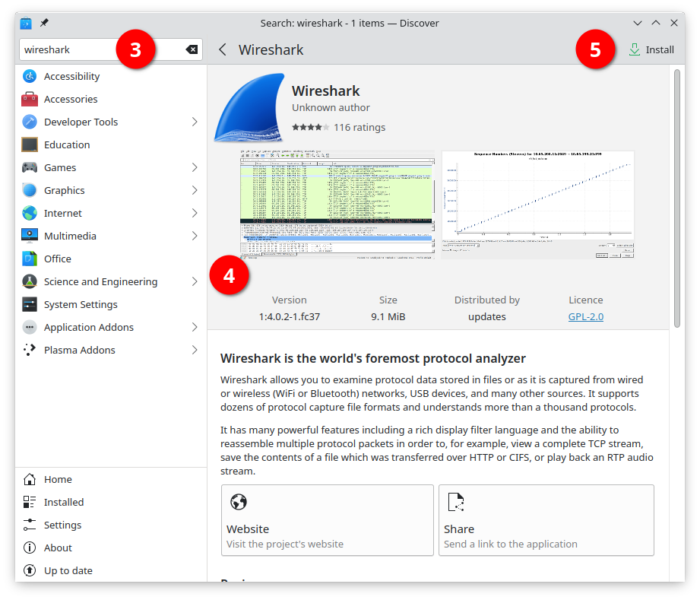Open the Office category icon
The height and width of the screenshot is (600, 700).
point(30,259)
